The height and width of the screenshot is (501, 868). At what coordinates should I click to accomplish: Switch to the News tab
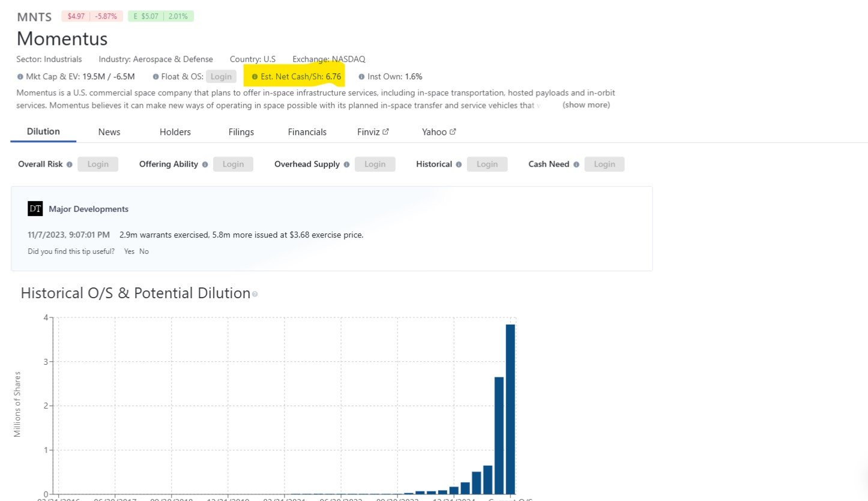(x=109, y=132)
